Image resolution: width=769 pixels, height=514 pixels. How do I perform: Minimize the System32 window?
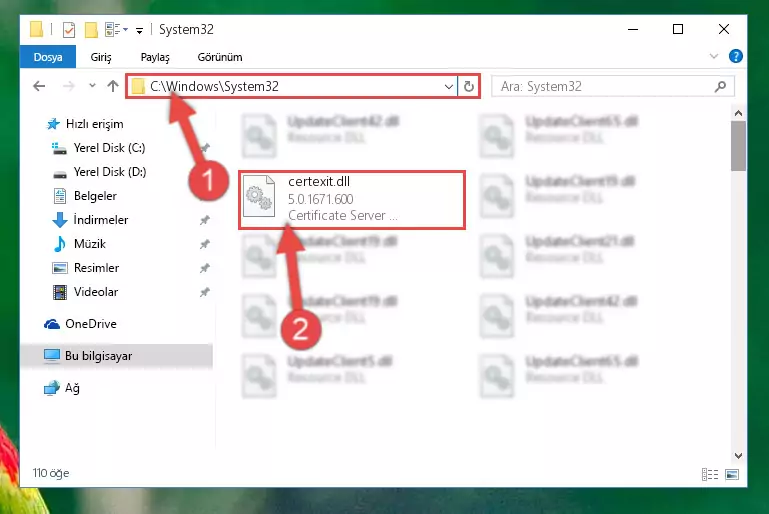pos(633,29)
